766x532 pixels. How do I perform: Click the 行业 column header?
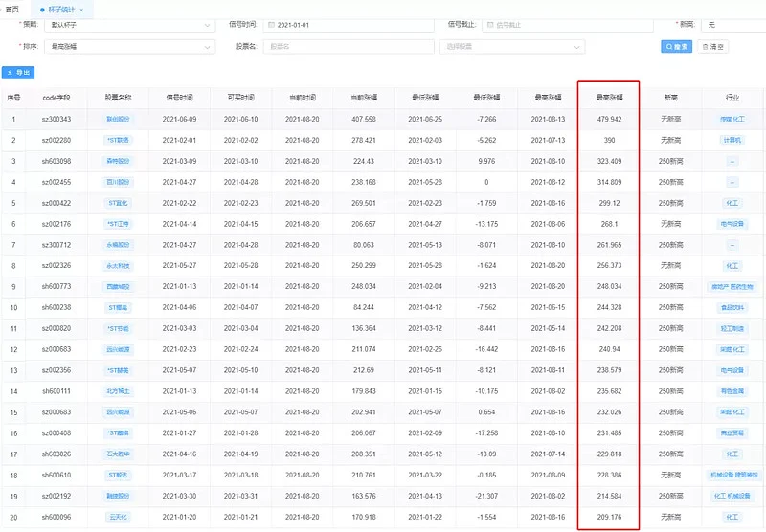732,98
